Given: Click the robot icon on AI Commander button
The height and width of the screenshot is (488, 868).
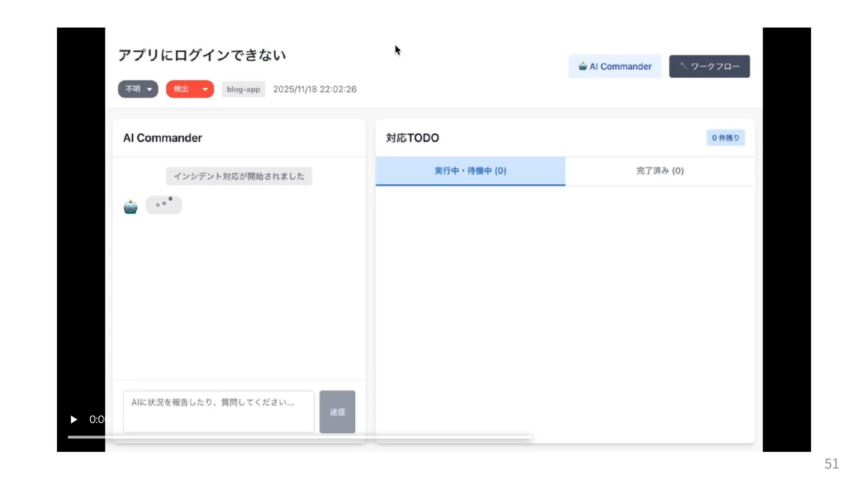Looking at the screenshot, I should [583, 66].
